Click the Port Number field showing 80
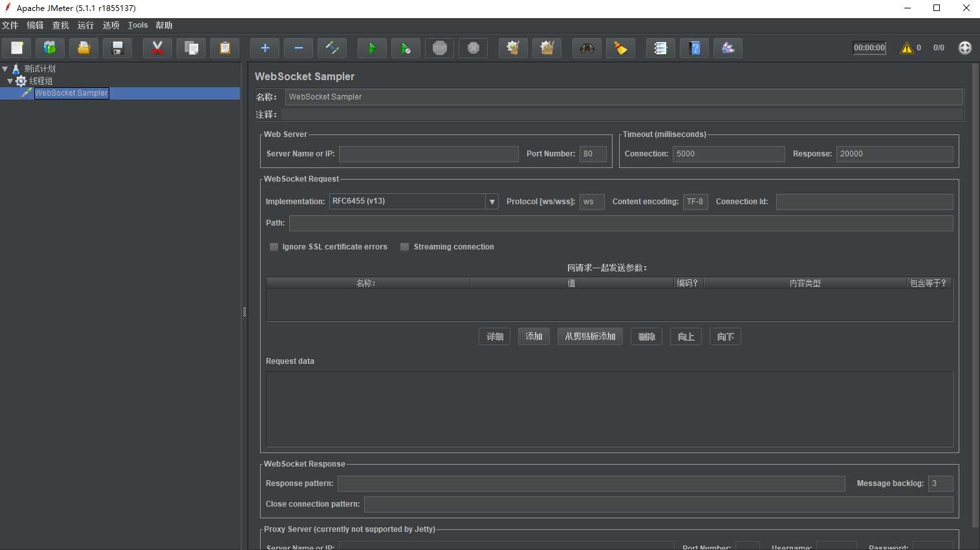 click(x=593, y=154)
